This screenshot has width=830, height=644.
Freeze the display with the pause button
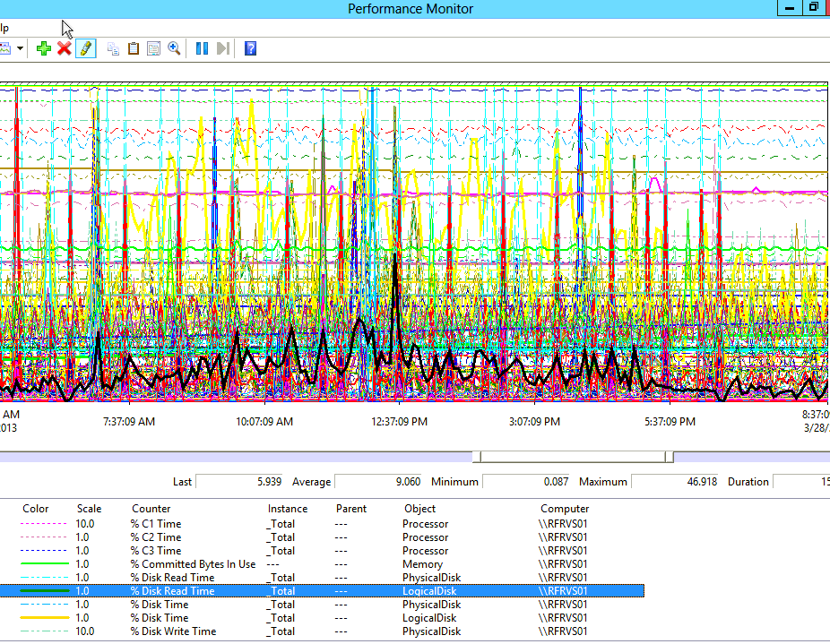point(202,48)
